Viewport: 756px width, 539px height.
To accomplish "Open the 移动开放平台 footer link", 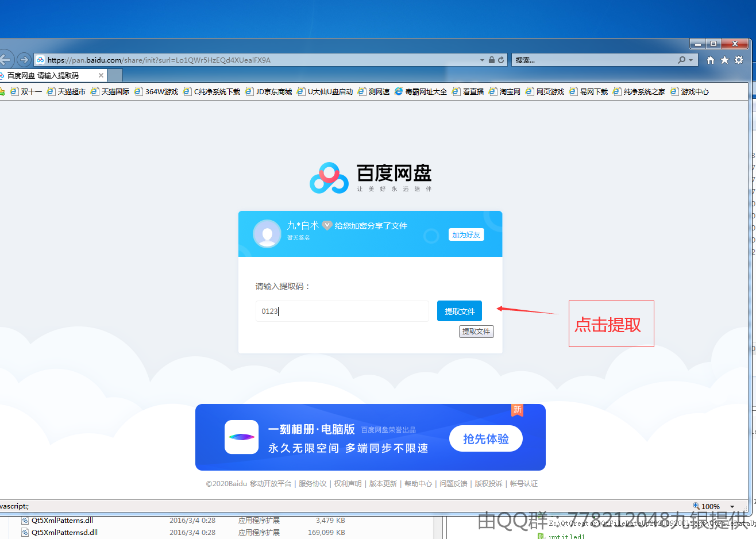I will (271, 484).
